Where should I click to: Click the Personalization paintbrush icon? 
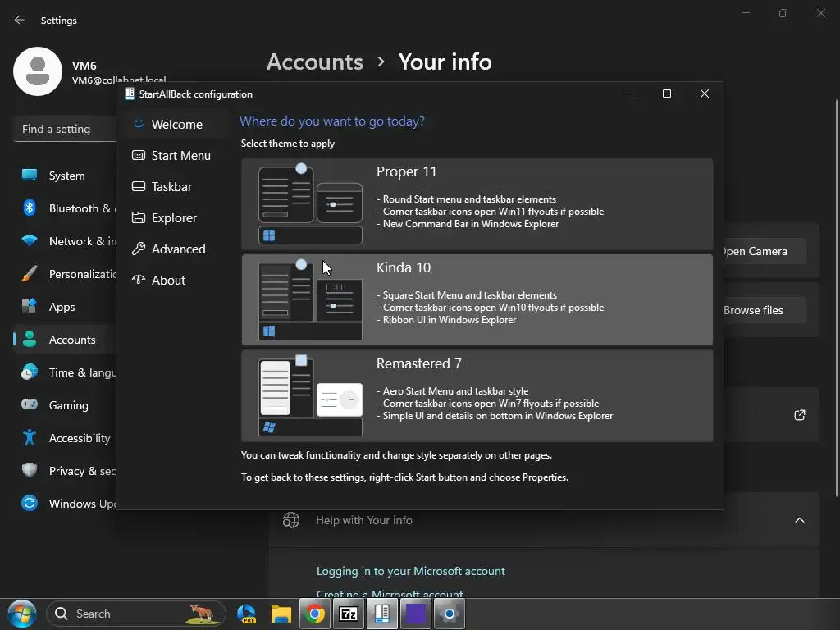coord(30,273)
